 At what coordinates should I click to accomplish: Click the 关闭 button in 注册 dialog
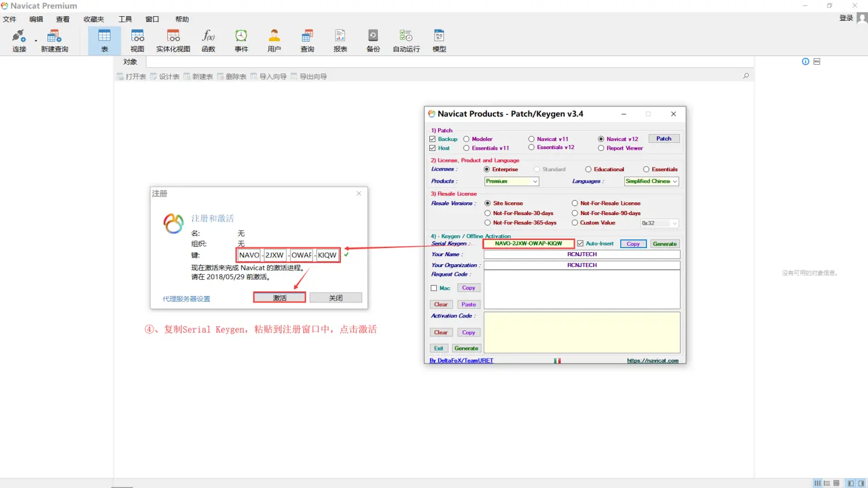[336, 298]
